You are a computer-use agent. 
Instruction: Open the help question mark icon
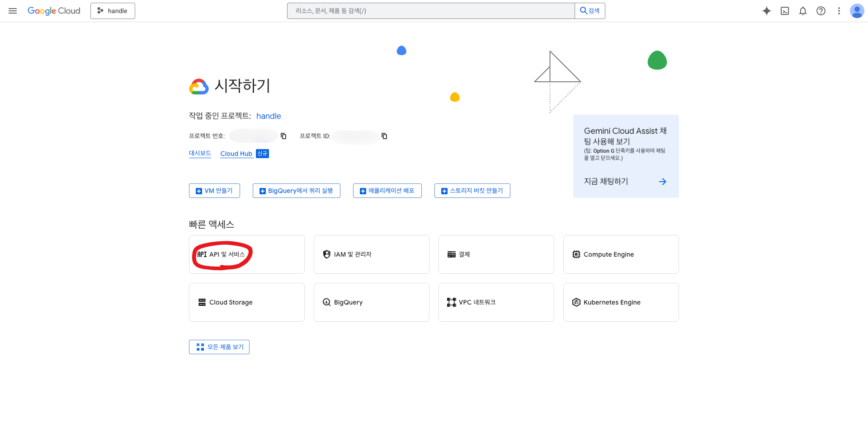tap(821, 11)
